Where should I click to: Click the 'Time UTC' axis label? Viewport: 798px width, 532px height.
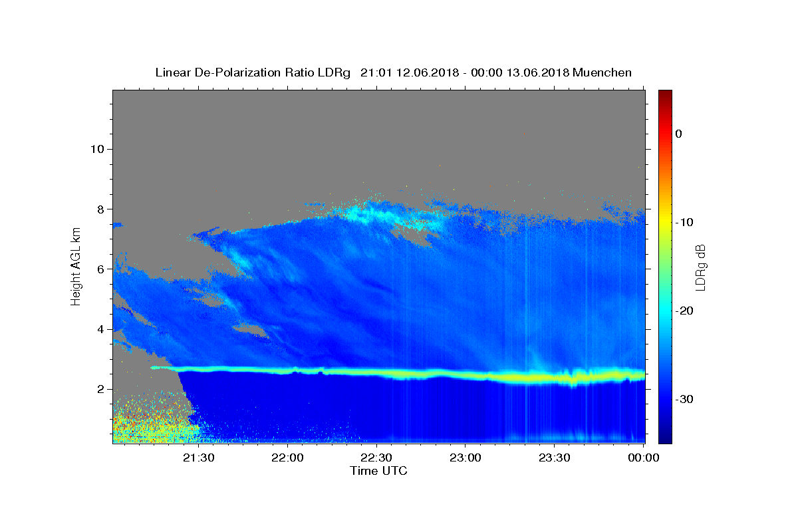tap(378, 471)
